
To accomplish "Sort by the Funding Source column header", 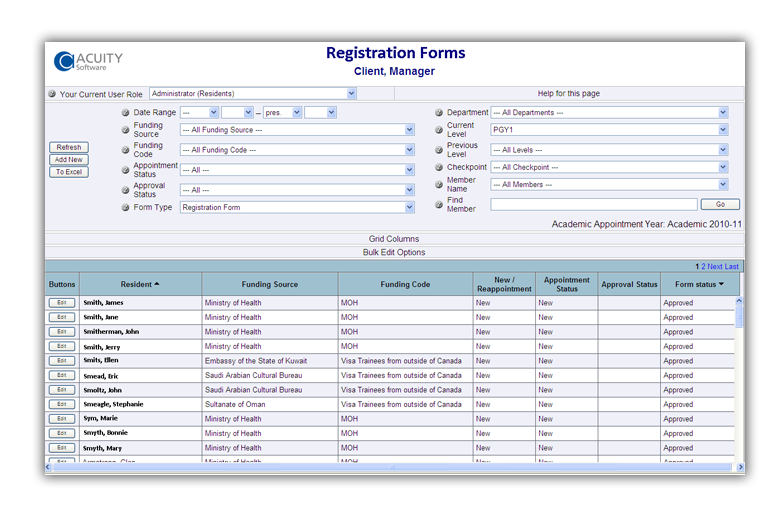I will pos(270,284).
